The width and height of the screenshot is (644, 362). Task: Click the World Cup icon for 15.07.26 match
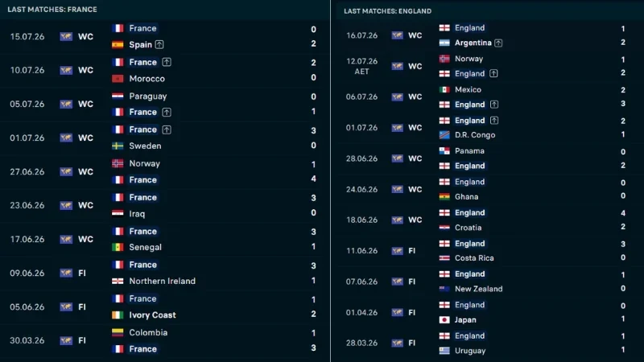pyautogui.click(x=66, y=36)
